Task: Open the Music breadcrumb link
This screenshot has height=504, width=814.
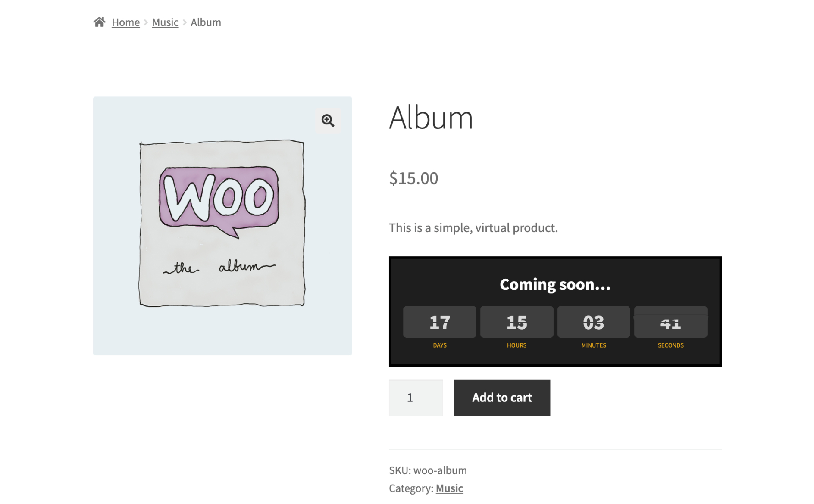Action: coord(165,22)
